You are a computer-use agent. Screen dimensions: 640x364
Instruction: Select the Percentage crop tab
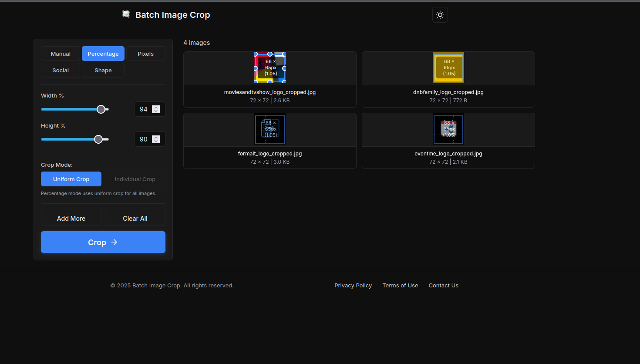pyautogui.click(x=103, y=54)
